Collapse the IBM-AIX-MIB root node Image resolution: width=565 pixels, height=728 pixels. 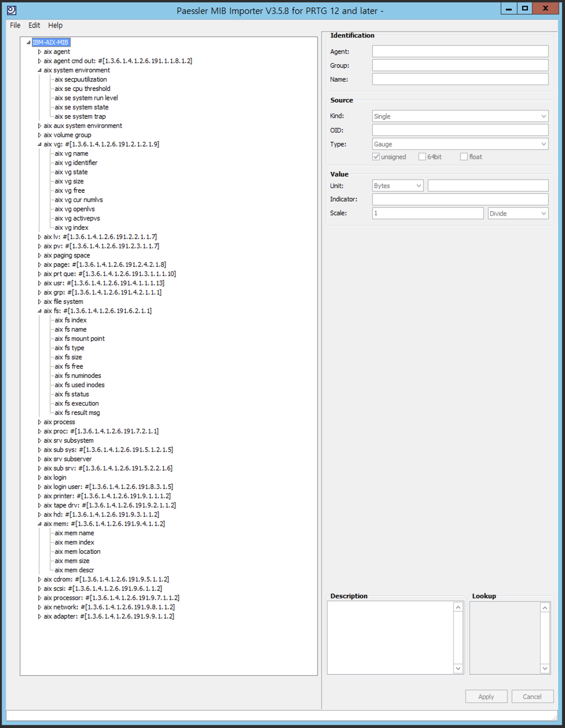tap(28, 42)
